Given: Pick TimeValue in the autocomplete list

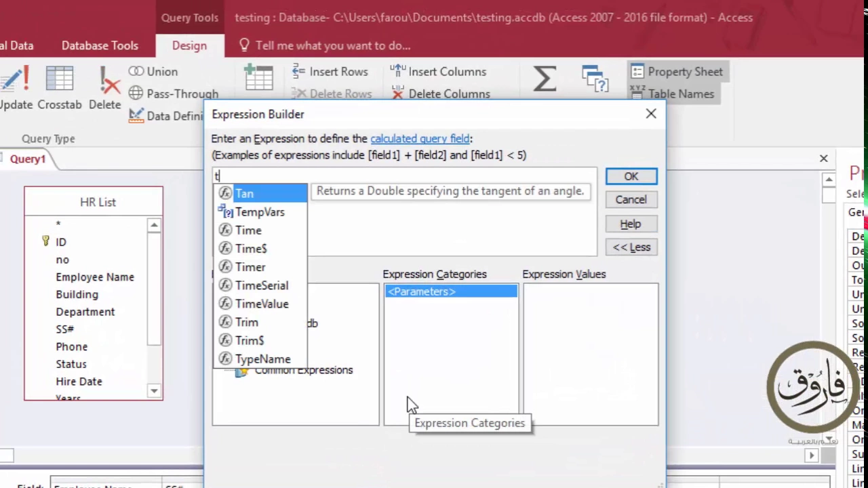Looking at the screenshot, I should [262, 304].
